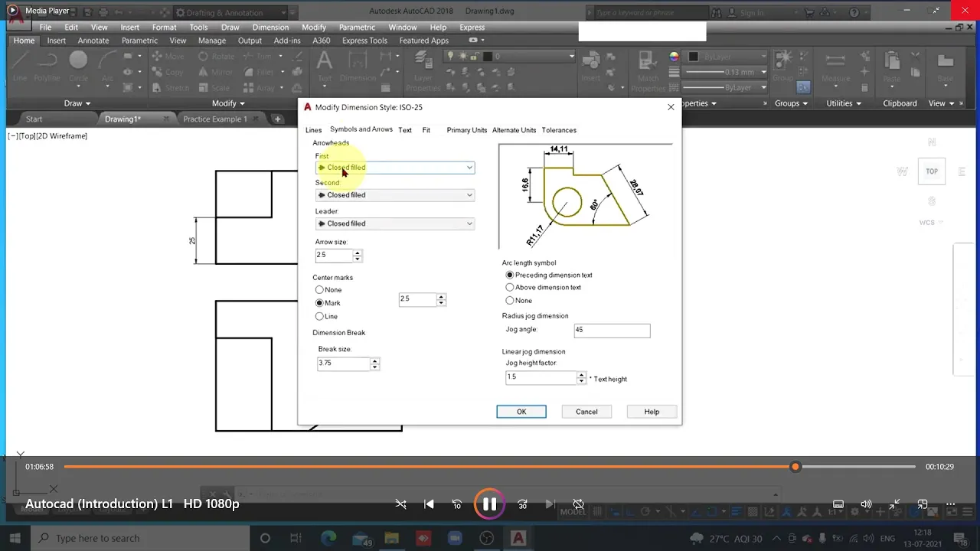The width and height of the screenshot is (980, 551).
Task: Click the Measure utility tool
Action: coord(835,66)
